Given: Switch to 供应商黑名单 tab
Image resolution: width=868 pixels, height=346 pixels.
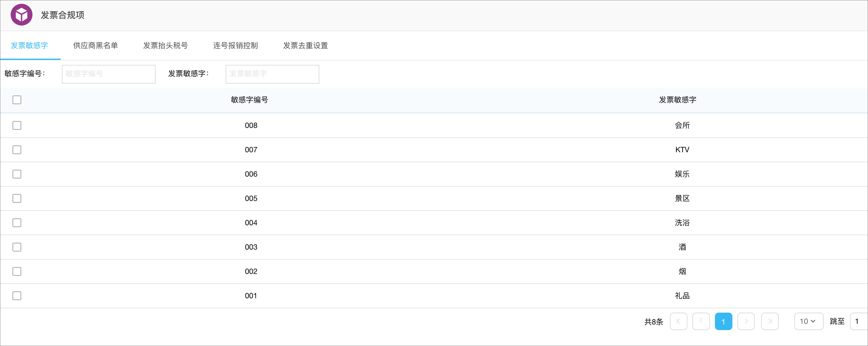Looking at the screenshot, I should (x=95, y=46).
